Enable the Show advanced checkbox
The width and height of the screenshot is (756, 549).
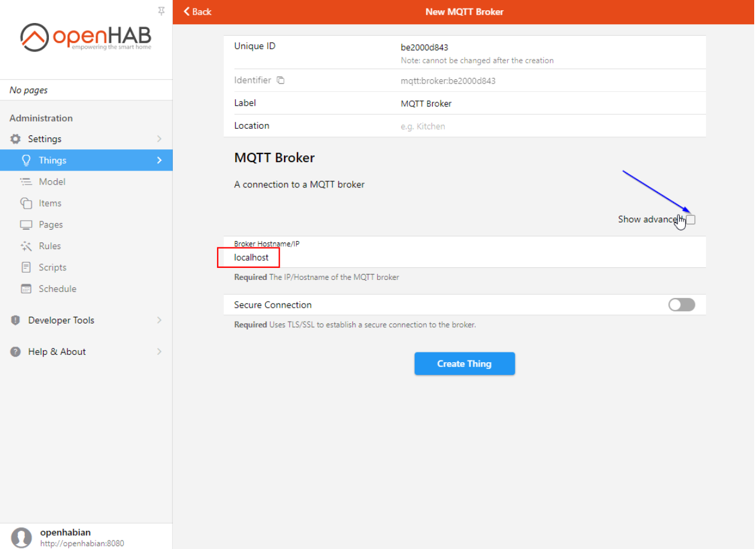[690, 219]
